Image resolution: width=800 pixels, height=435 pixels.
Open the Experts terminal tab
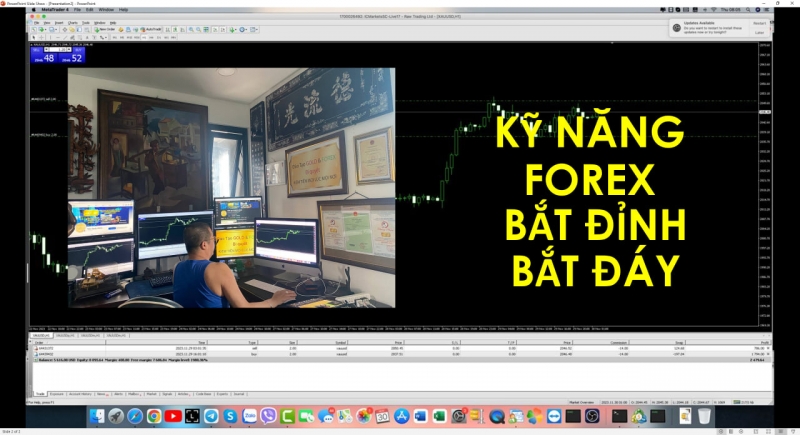coord(222,394)
